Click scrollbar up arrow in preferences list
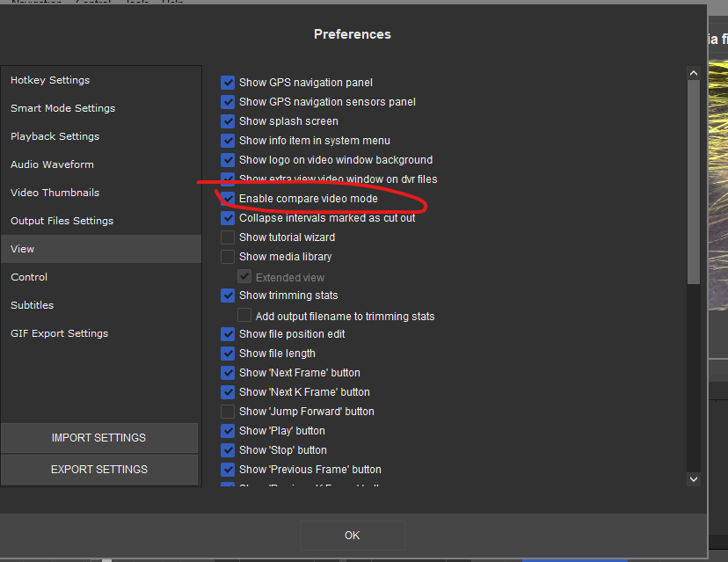 pyautogui.click(x=694, y=73)
